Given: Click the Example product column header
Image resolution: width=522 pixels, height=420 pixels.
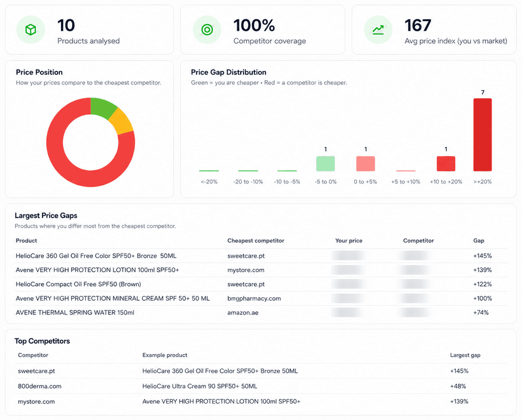Looking at the screenshot, I should [165, 355].
